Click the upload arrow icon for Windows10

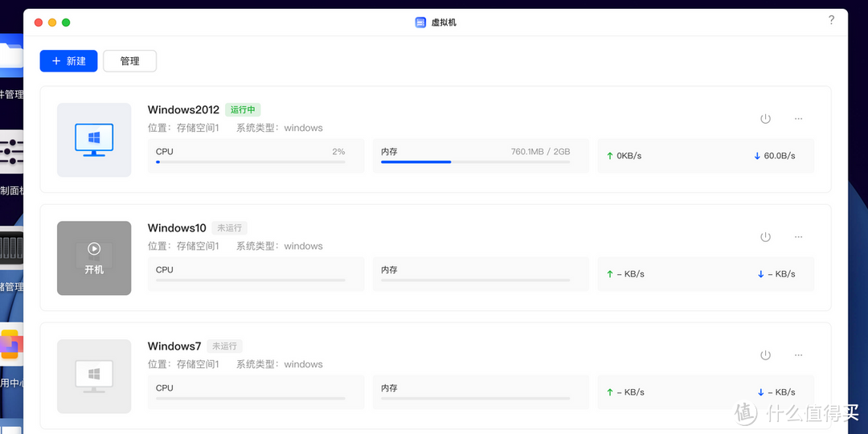(610, 274)
